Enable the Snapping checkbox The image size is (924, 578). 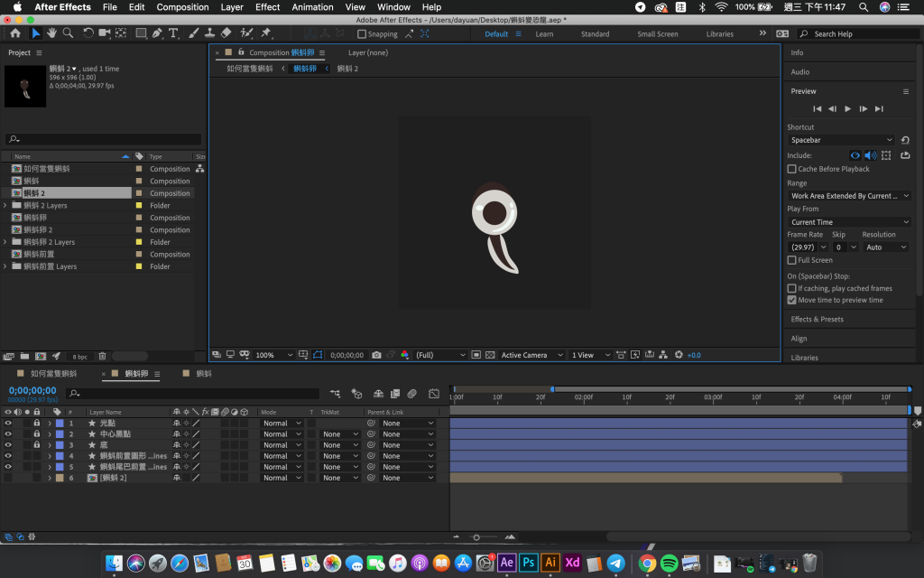click(362, 34)
